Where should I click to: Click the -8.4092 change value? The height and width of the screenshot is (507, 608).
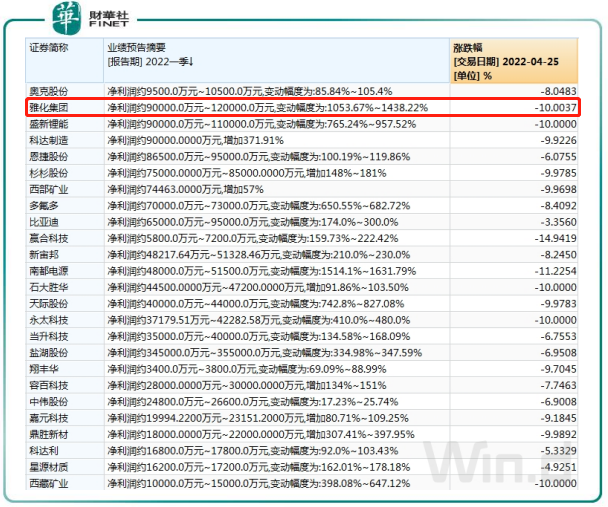tap(558, 206)
